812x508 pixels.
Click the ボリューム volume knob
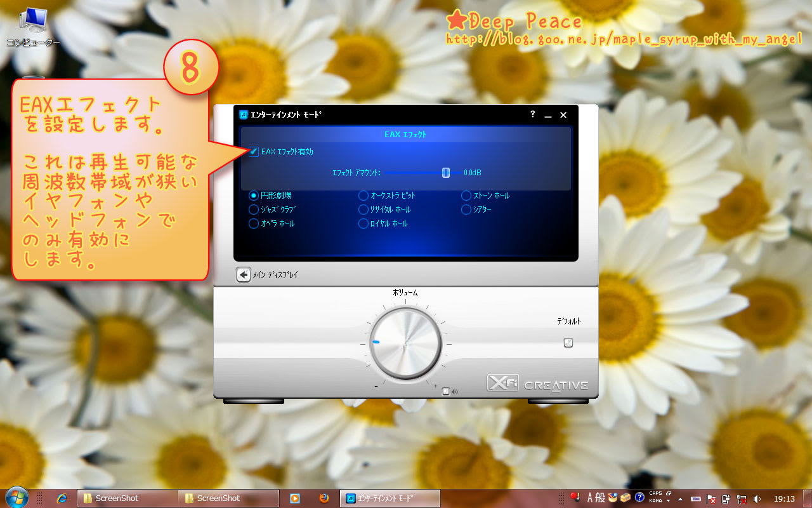point(405,344)
